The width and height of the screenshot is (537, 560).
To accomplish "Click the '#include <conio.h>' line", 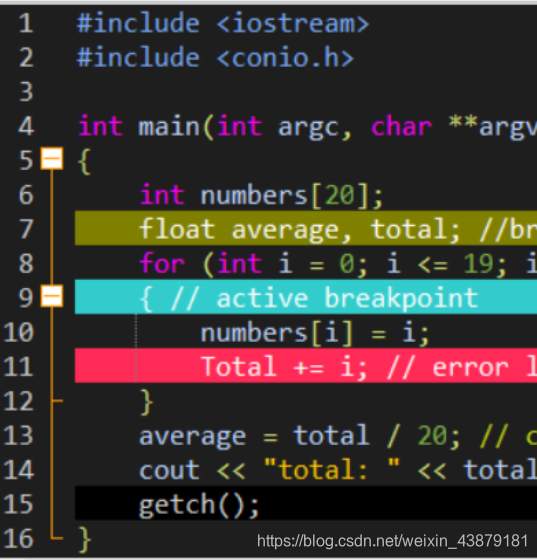I will coord(215,58).
